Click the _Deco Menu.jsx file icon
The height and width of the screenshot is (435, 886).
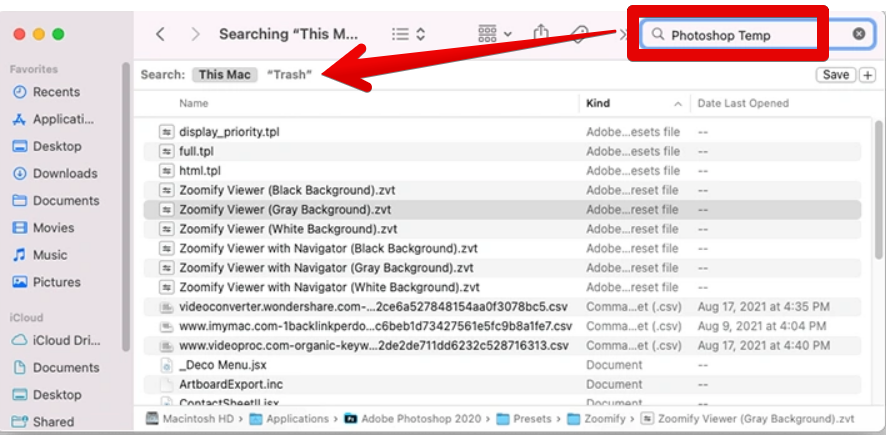[166, 366]
